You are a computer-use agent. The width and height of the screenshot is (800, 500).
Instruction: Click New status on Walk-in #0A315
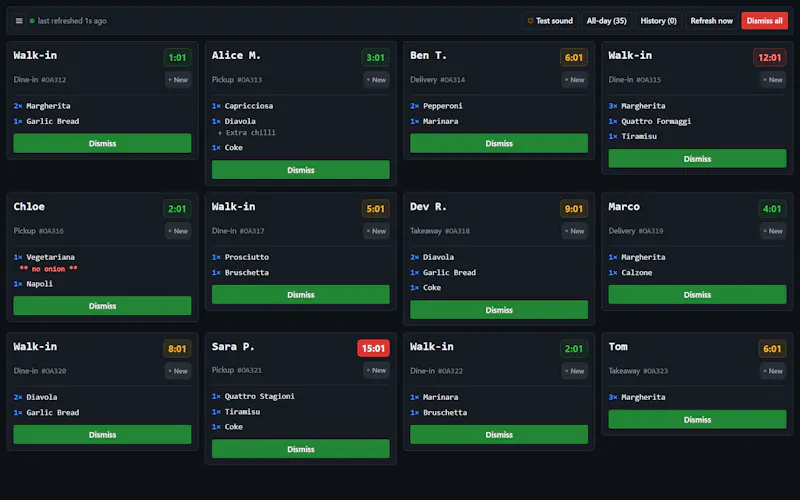pos(773,80)
